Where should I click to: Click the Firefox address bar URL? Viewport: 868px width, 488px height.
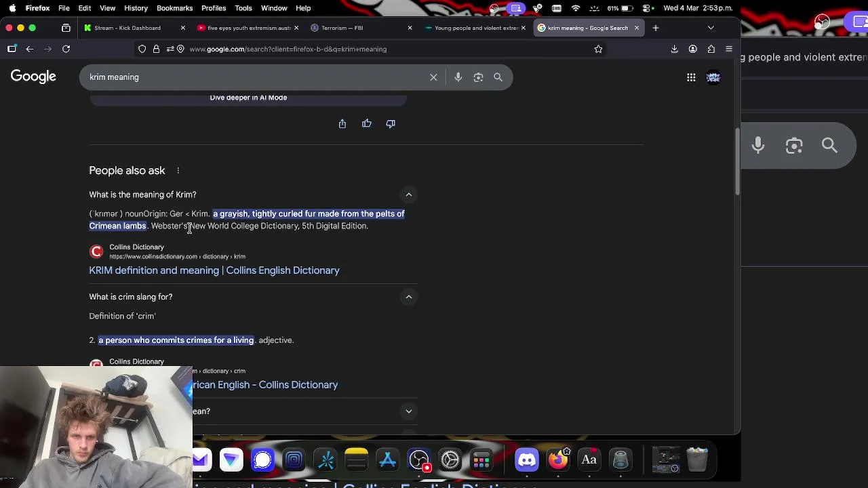pyautogui.click(x=288, y=49)
